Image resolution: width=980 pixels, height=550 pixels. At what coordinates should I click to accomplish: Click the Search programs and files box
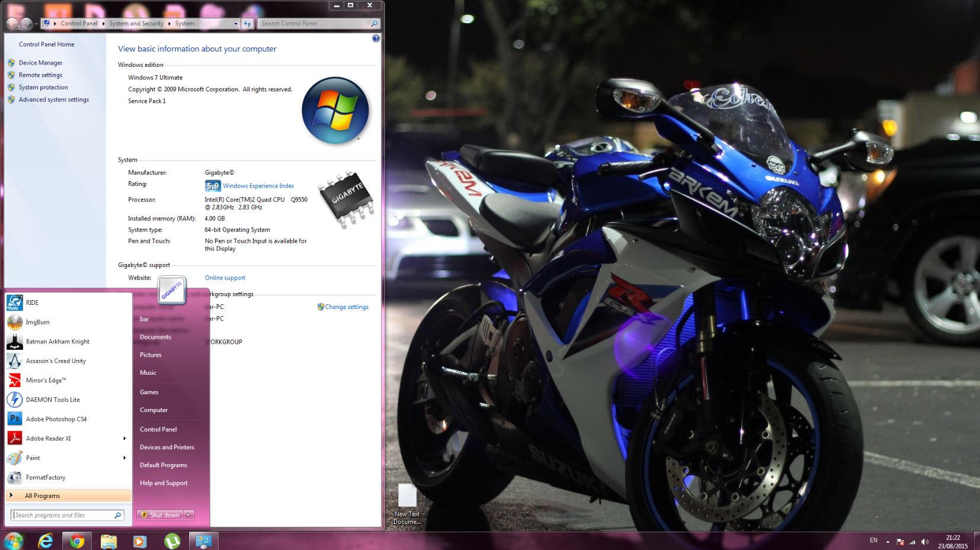(62, 515)
